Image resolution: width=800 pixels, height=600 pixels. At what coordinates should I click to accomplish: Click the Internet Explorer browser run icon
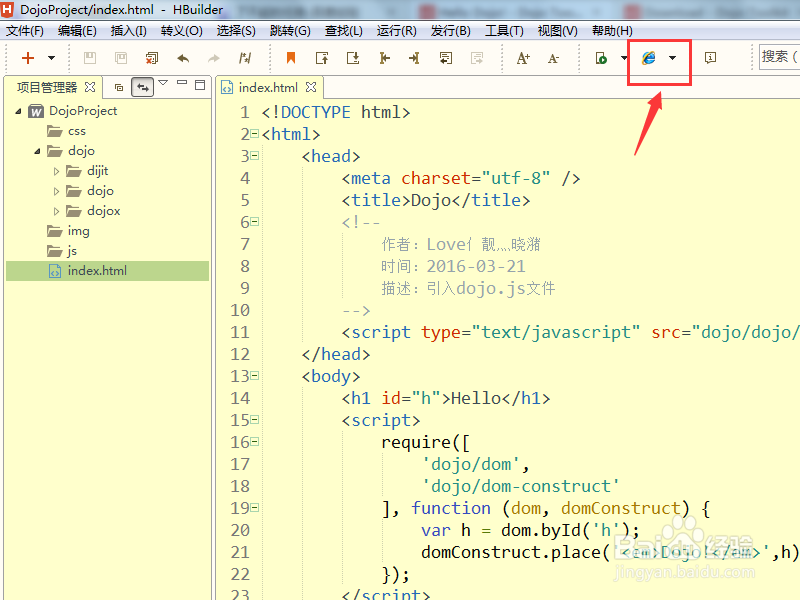[648, 58]
